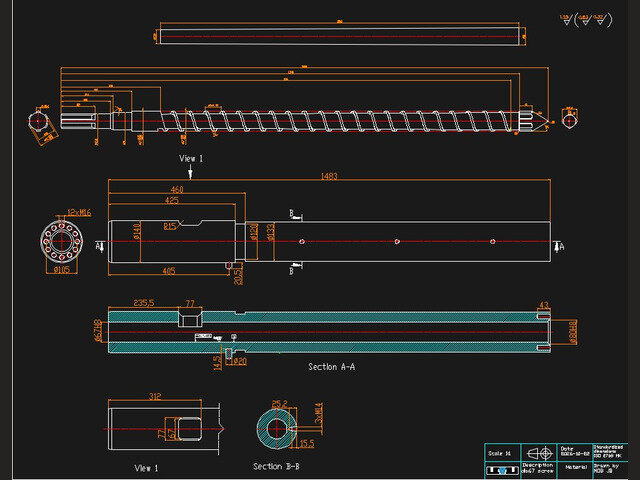Viewport: 640px width, 480px height.
Task: Select the ø105 bolt circle dimension
Action: [x=62, y=269]
